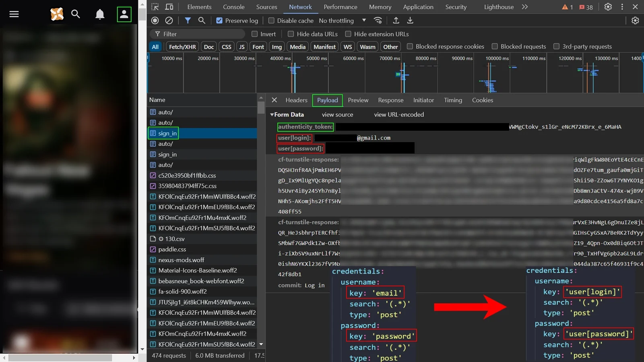Open the DevTools three-dot menu
Image resolution: width=644 pixels, height=362 pixels.
tap(622, 7)
